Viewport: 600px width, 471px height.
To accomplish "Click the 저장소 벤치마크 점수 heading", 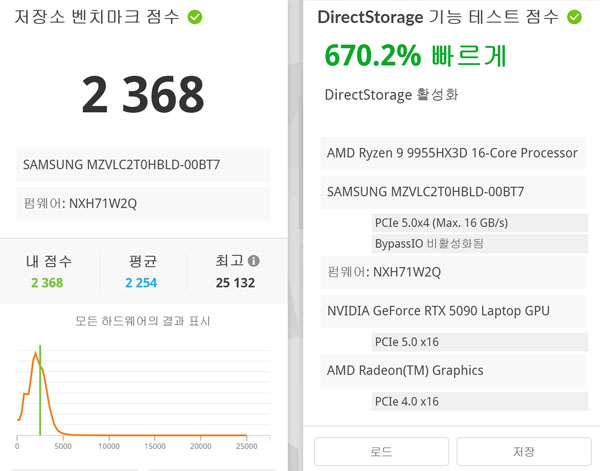I will point(97,17).
